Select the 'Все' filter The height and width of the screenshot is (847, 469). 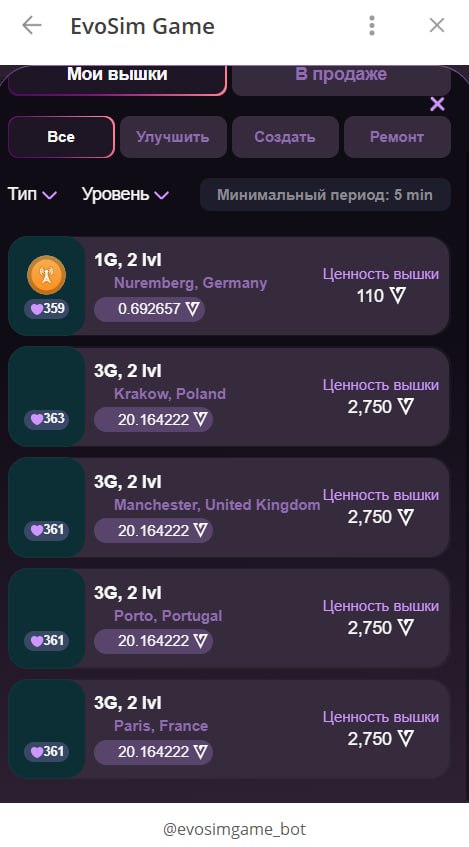coord(61,137)
